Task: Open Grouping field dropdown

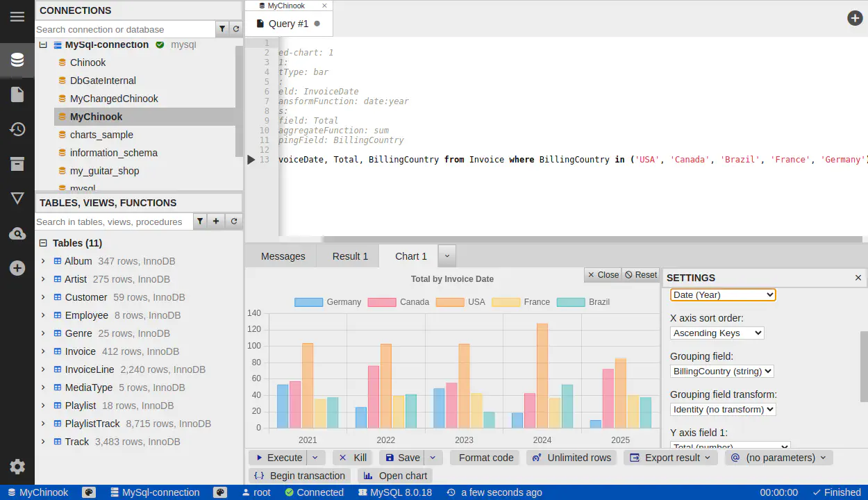Action: coord(722,372)
